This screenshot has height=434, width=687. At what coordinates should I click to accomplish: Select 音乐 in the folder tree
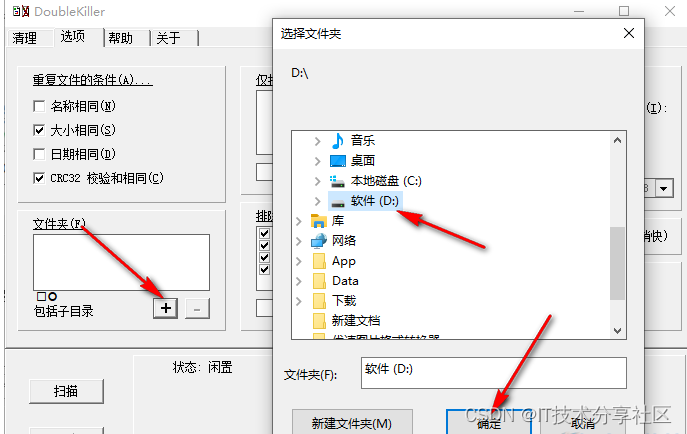pos(363,141)
